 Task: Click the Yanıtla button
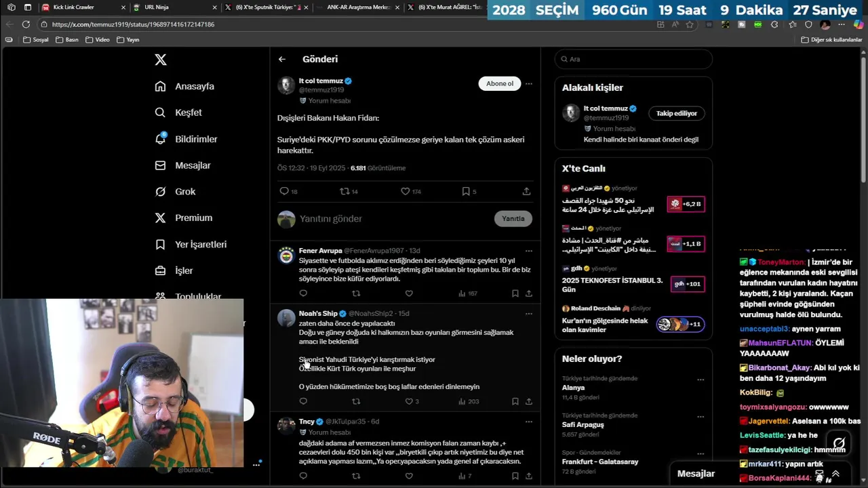[513, 218]
